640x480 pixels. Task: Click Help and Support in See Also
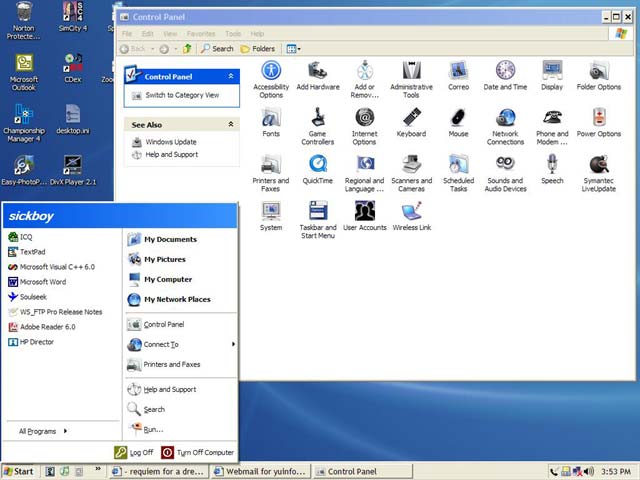click(x=171, y=155)
